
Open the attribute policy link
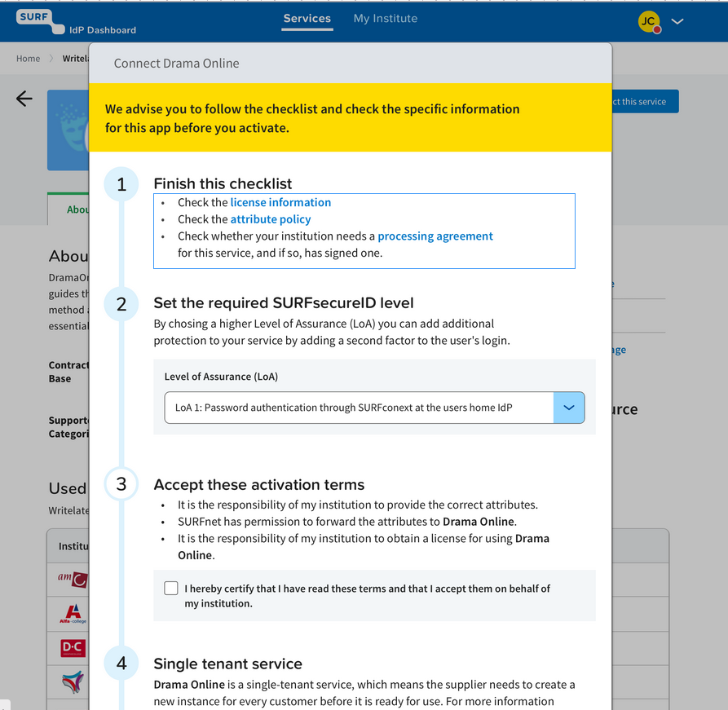click(271, 219)
